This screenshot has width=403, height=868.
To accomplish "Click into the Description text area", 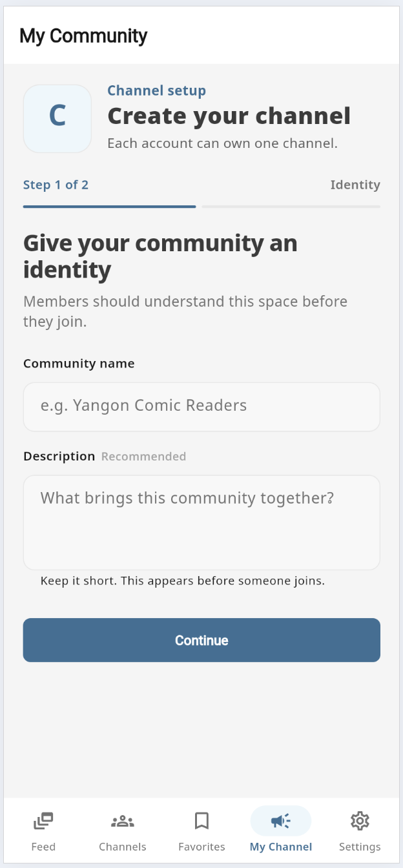I will (x=201, y=522).
